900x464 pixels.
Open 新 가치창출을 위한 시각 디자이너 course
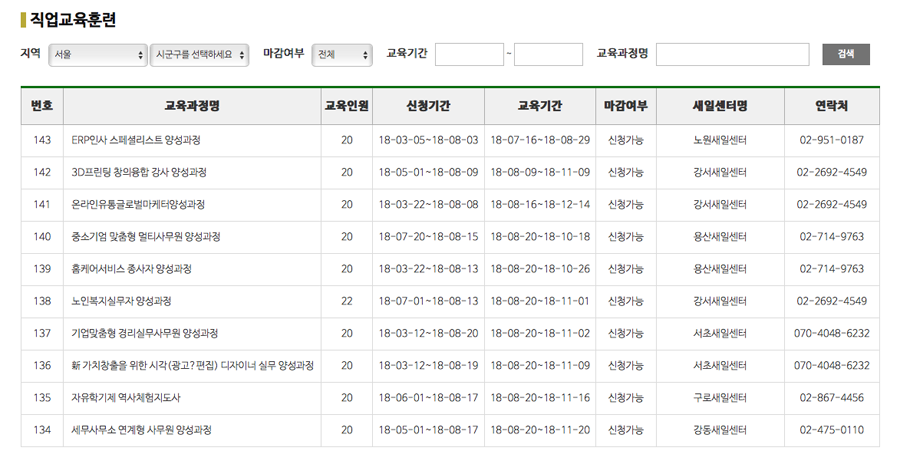192,366
